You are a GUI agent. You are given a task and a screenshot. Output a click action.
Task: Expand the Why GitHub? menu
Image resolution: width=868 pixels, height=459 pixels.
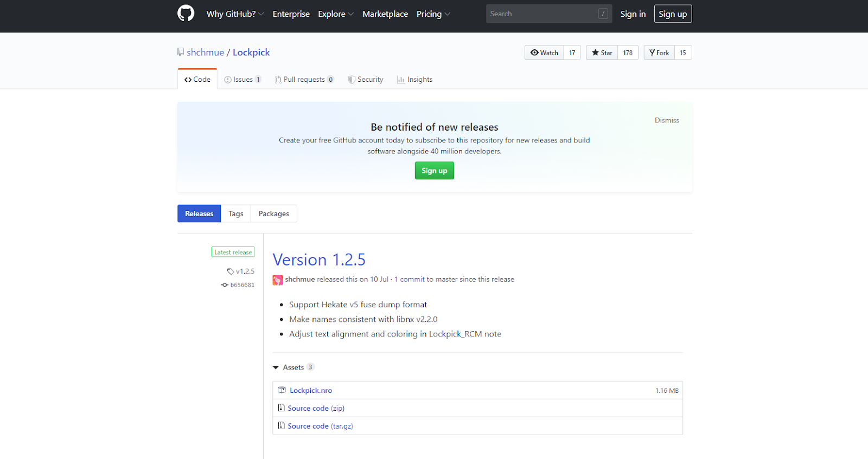point(235,14)
